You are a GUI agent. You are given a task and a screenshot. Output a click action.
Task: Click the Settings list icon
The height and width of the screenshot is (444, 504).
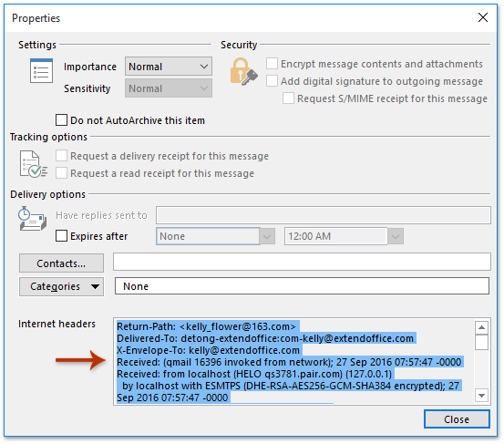41,70
